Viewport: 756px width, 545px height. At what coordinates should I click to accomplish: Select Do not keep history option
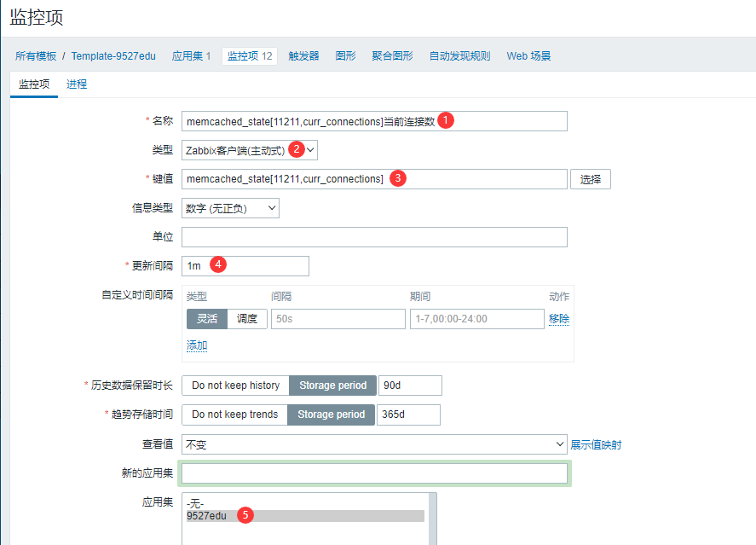point(235,386)
